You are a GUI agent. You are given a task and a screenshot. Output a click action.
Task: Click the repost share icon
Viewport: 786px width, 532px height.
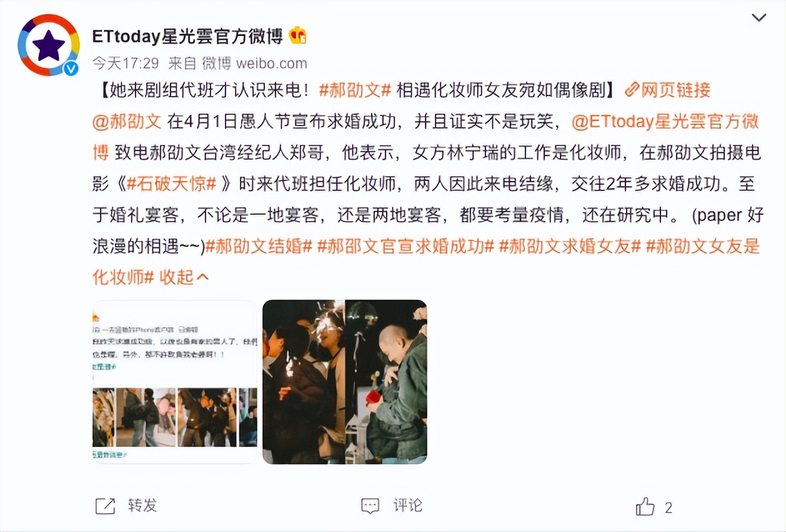coord(105,506)
